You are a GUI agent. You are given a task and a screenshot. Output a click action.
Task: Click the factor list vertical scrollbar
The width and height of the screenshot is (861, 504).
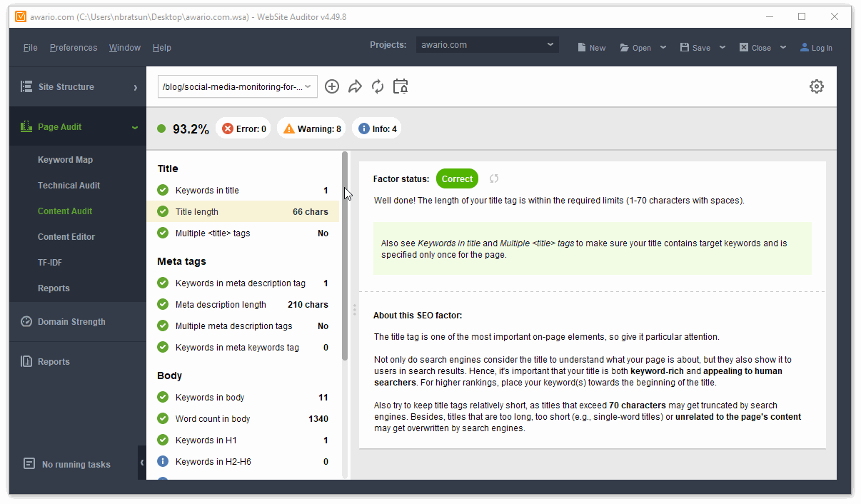[x=345, y=256]
